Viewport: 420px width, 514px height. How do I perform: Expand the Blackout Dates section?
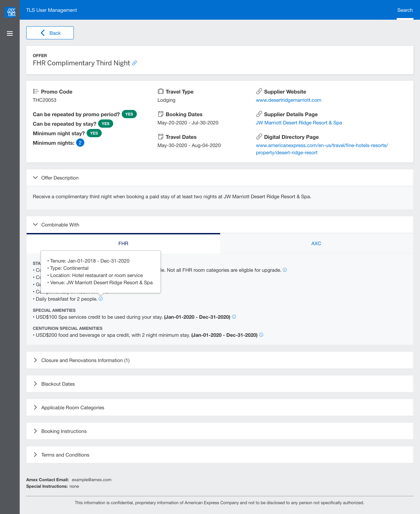(35, 384)
